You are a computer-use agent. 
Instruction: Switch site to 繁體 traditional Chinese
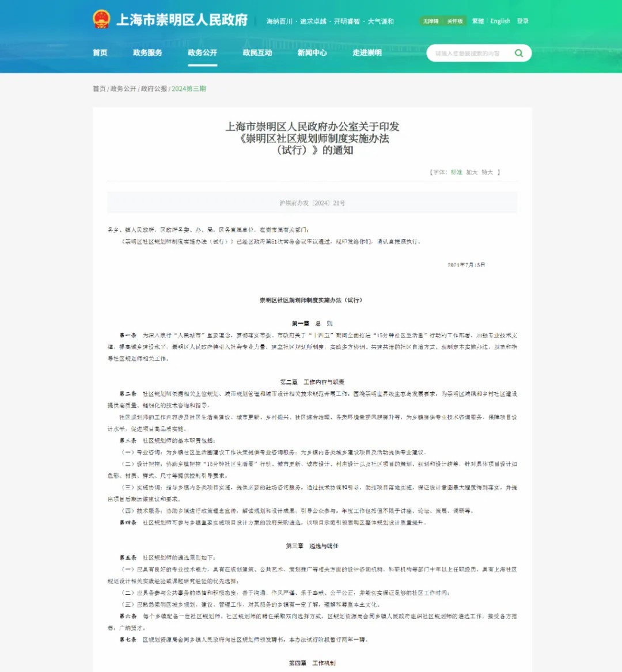[x=478, y=21]
